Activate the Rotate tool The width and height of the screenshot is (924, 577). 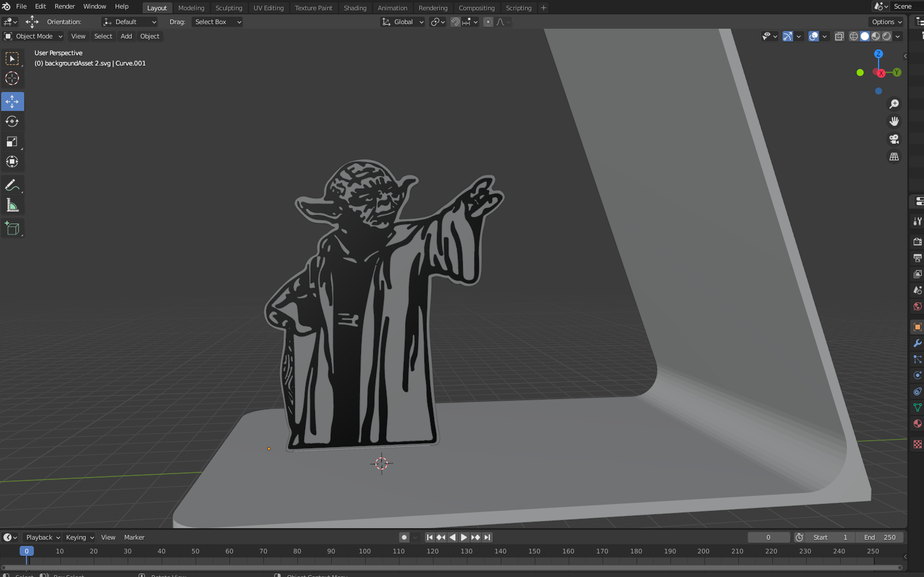12,121
